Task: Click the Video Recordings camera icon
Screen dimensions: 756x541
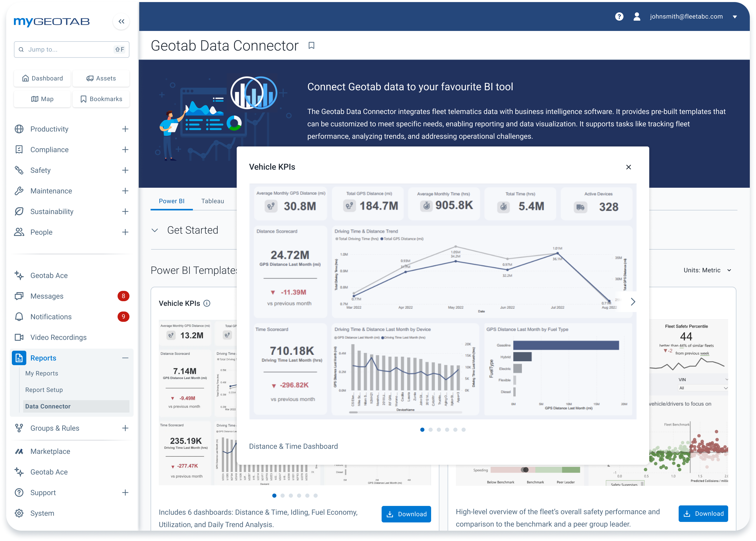Action: pos(19,338)
